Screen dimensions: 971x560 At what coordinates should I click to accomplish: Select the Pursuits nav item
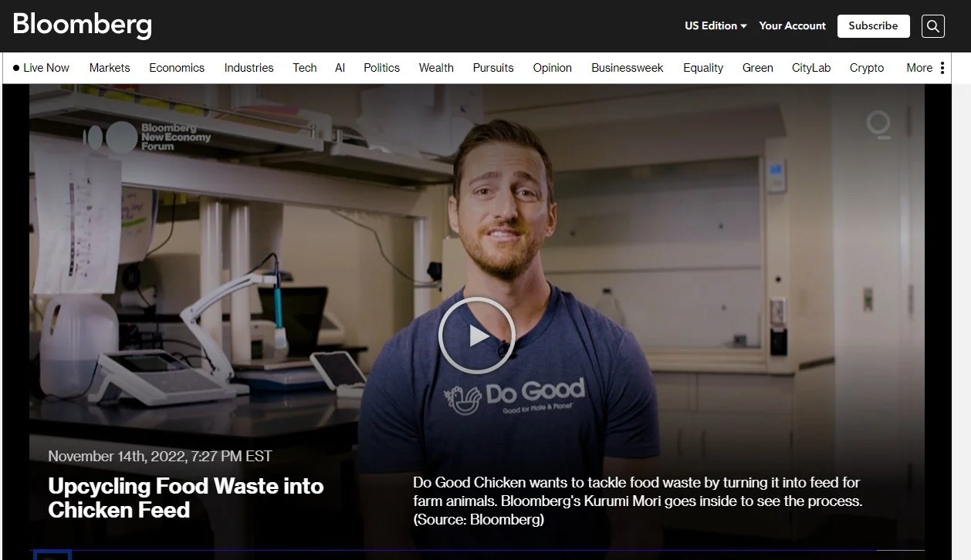pyautogui.click(x=493, y=68)
